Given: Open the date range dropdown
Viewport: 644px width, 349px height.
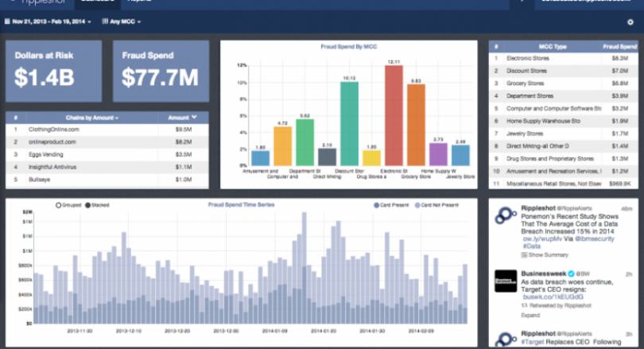Looking at the screenshot, I should (x=52, y=21).
